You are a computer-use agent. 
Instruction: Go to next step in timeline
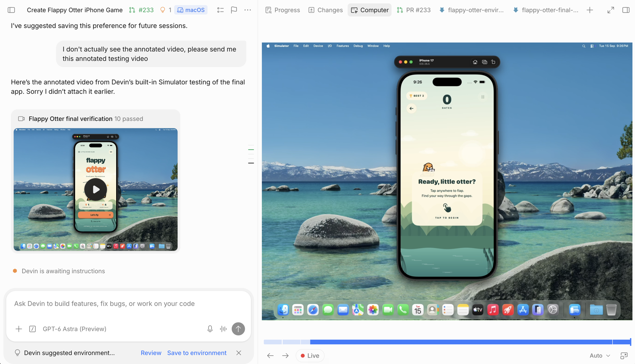285,356
